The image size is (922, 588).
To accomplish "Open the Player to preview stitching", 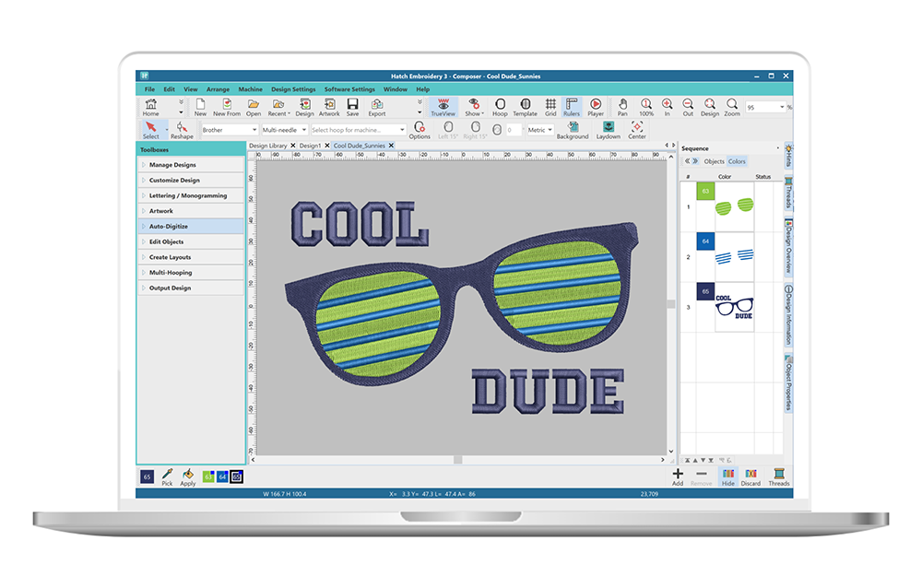I will pyautogui.click(x=597, y=106).
